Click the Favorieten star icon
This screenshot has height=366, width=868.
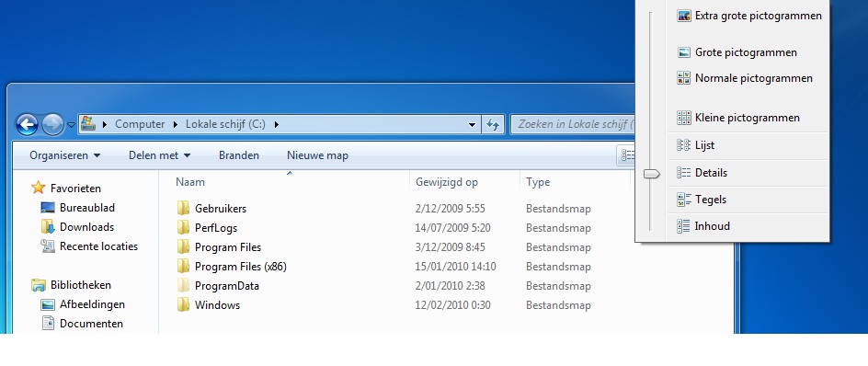pos(39,188)
